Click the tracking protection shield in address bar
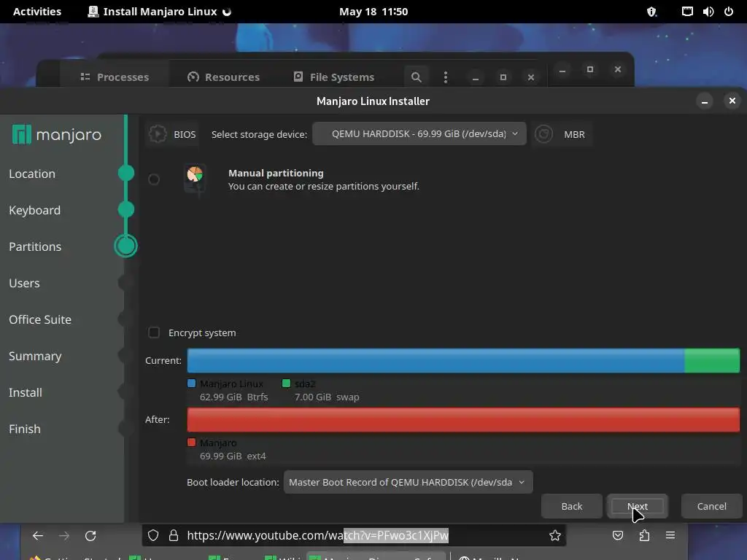The width and height of the screenshot is (747, 560). tap(153, 536)
